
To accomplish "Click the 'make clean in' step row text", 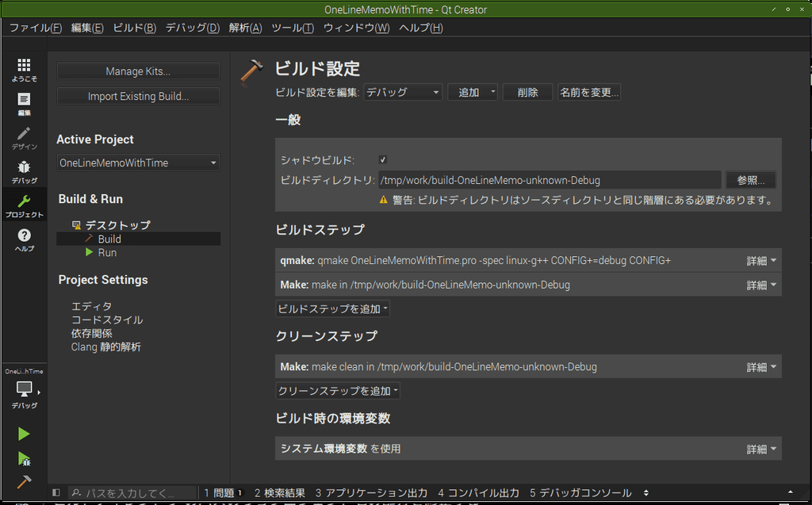I will [438, 367].
